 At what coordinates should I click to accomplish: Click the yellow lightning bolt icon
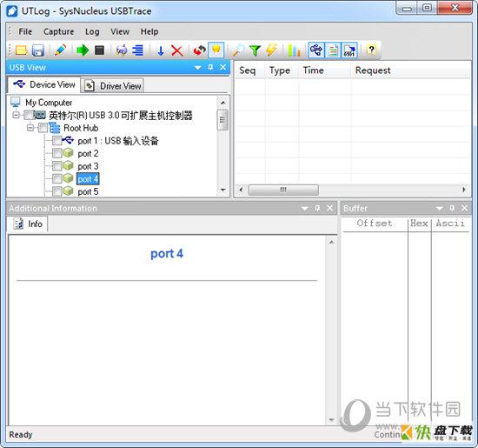click(x=271, y=50)
